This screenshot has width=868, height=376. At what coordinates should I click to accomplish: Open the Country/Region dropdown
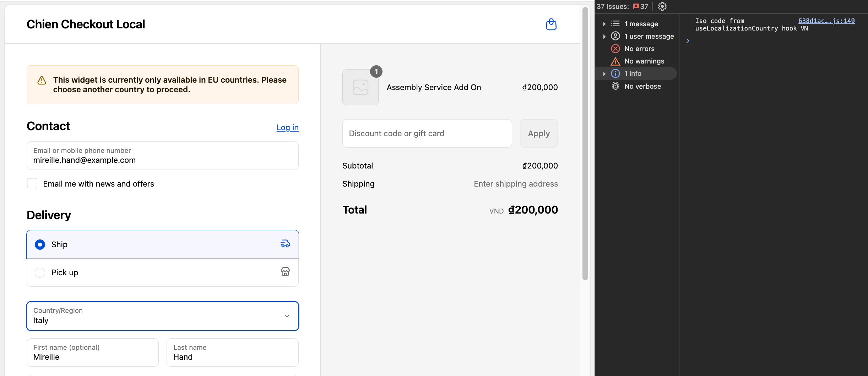pos(162,316)
